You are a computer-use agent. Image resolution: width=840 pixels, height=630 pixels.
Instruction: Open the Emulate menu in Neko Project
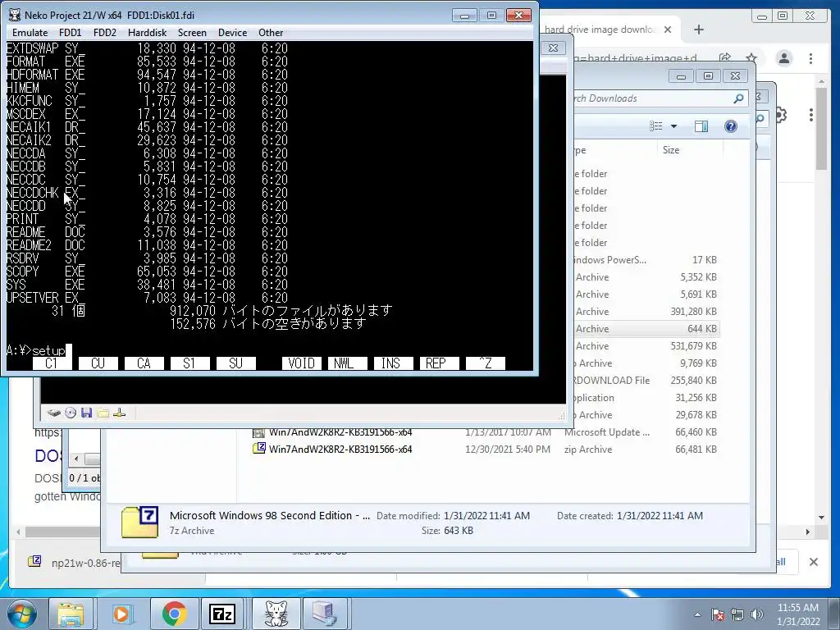pyautogui.click(x=30, y=33)
